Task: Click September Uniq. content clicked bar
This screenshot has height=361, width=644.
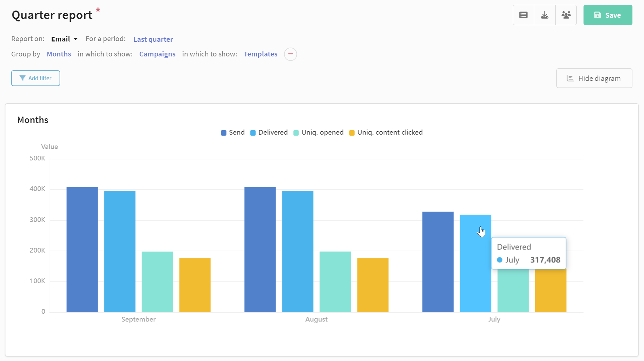Action: tap(195, 285)
